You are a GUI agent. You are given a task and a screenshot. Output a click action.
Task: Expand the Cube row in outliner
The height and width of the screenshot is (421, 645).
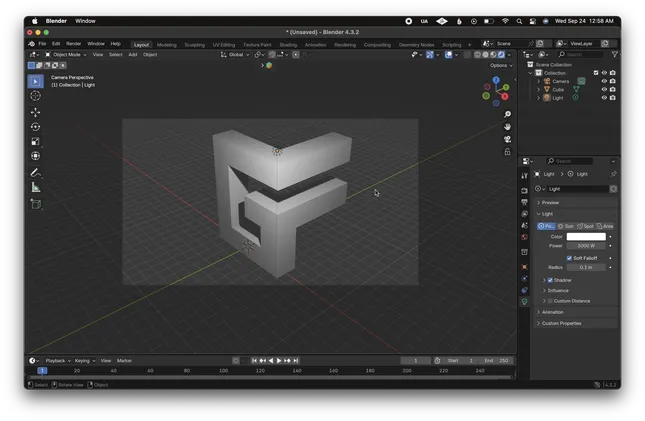click(x=538, y=89)
